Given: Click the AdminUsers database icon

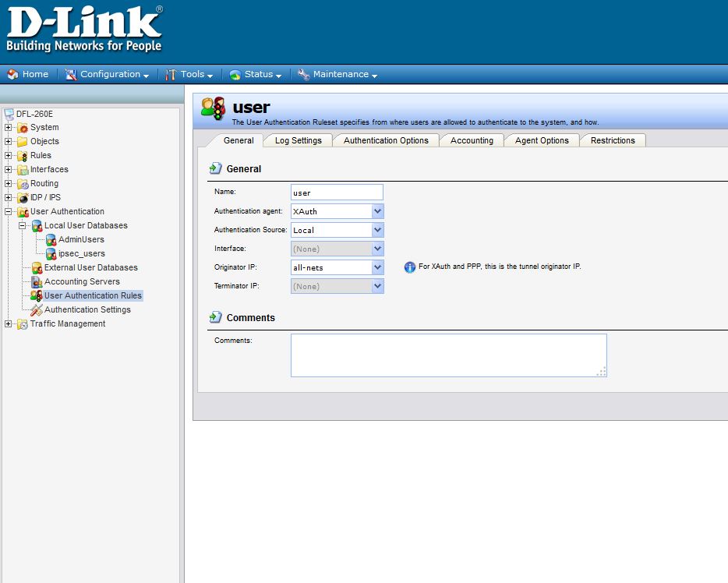Looking at the screenshot, I should (x=51, y=240).
